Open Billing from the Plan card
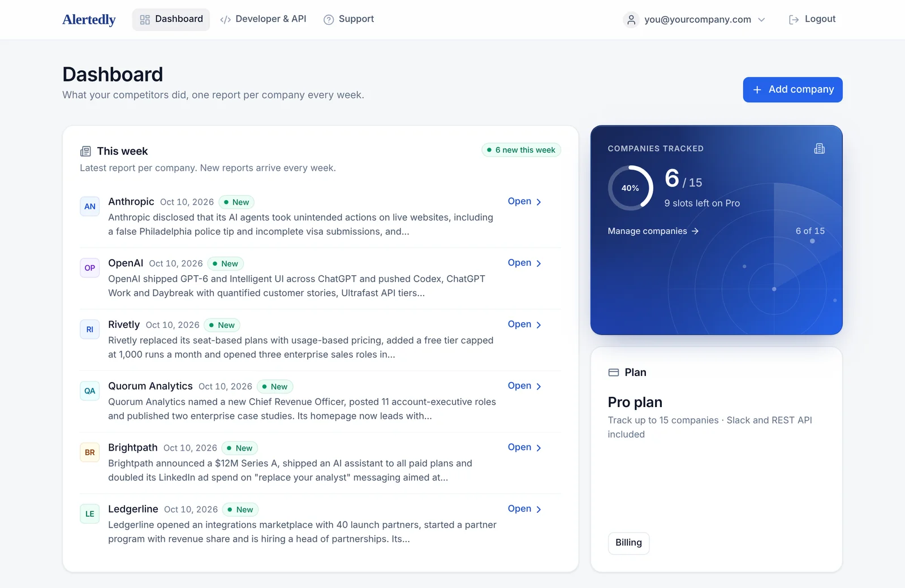 (629, 543)
